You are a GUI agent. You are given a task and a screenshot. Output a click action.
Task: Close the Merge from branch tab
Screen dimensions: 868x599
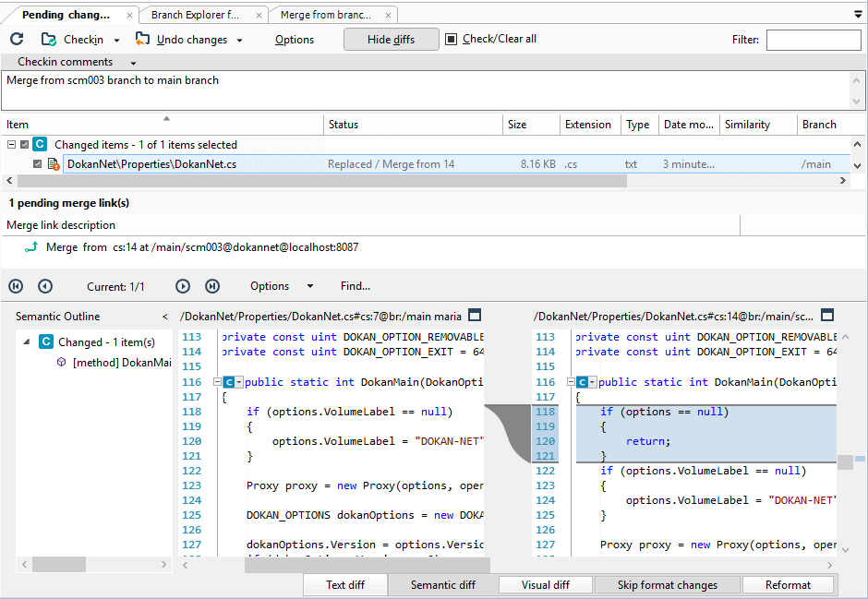[388, 16]
